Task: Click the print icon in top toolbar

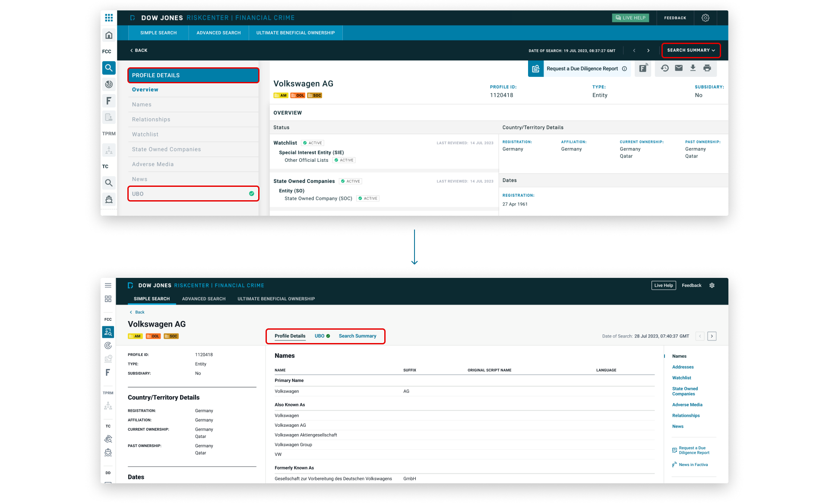Action: [x=707, y=68]
